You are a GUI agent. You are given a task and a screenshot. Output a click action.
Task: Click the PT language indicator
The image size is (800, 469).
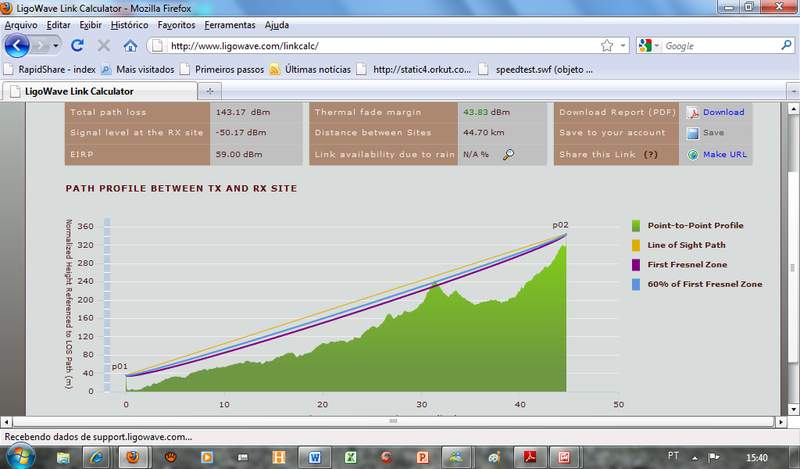[673, 456]
